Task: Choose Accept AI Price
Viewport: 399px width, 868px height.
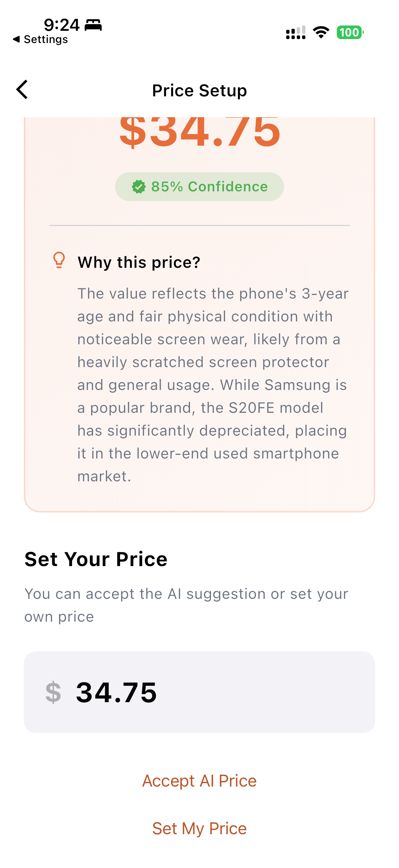Action: pyautogui.click(x=199, y=781)
